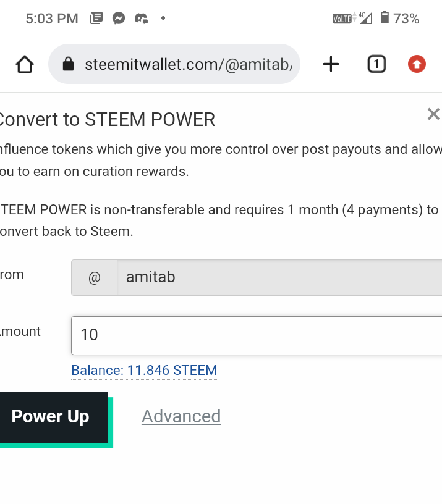The width and height of the screenshot is (442, 504).
Task: Tap the 5:03 PM clock
Action: pos(52,19)
